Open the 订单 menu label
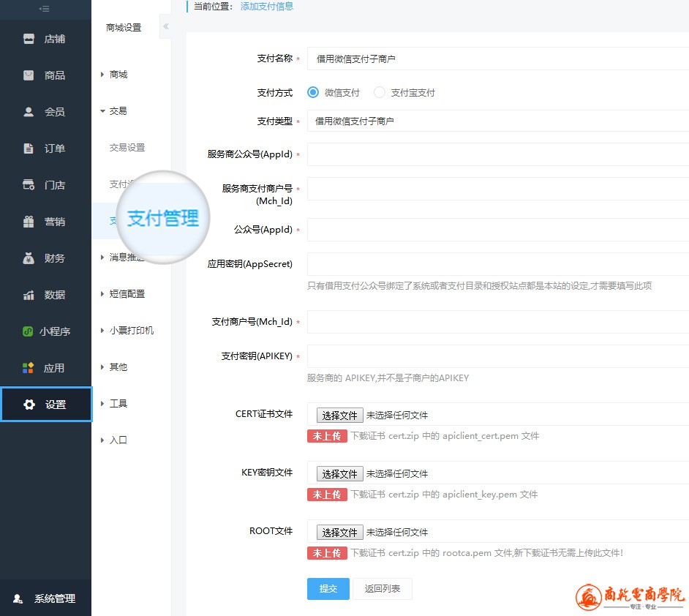Image resolution: width=689 pixels, height=616 pixels. point(54,149)
